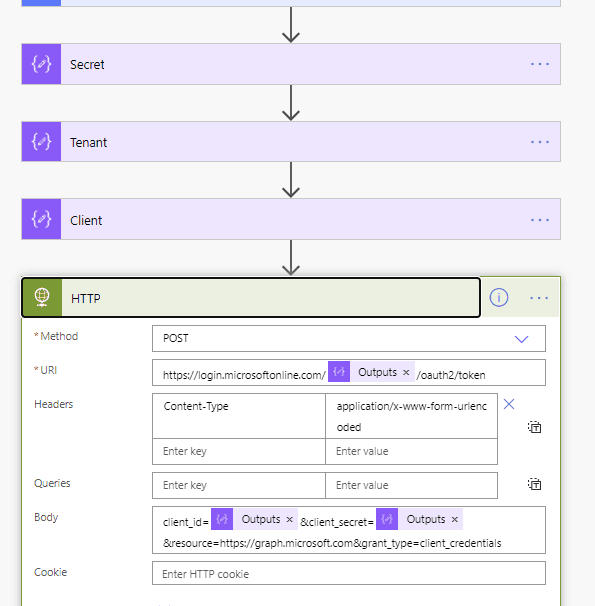Expand the Client action card
Screen dimensions: 595x606
pos(291,220)
